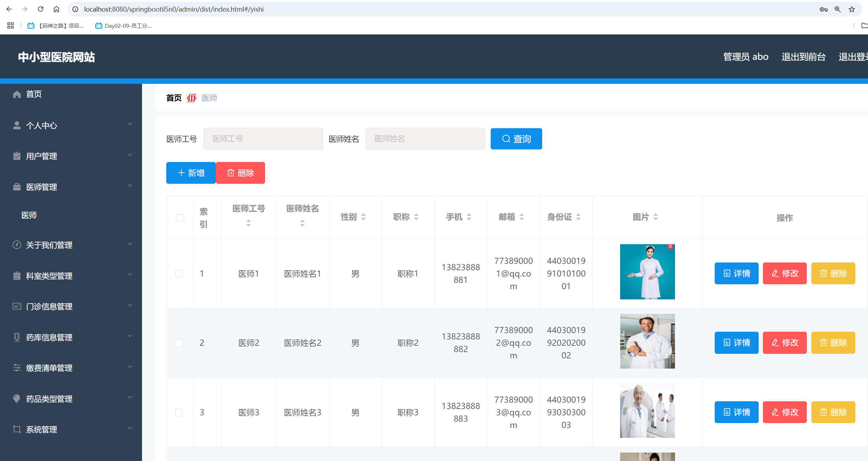Check the checkbox for row 医师1
This screenshot has height=461, width=868.
tap(179, 274)
